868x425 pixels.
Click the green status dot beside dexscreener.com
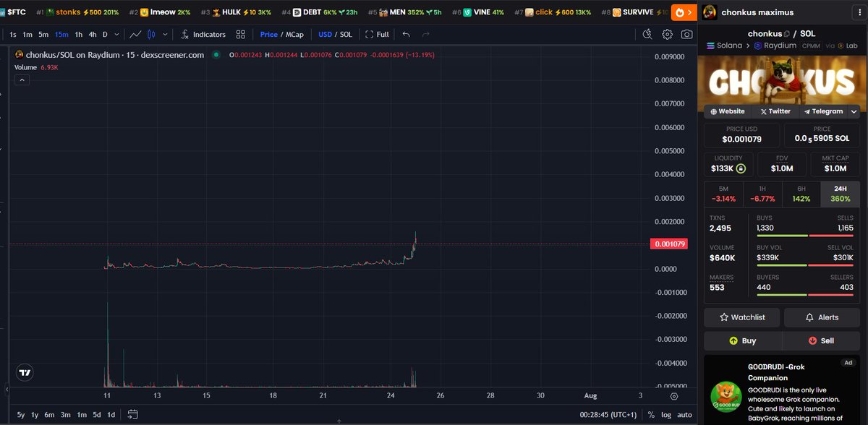[x=216, y=55]
